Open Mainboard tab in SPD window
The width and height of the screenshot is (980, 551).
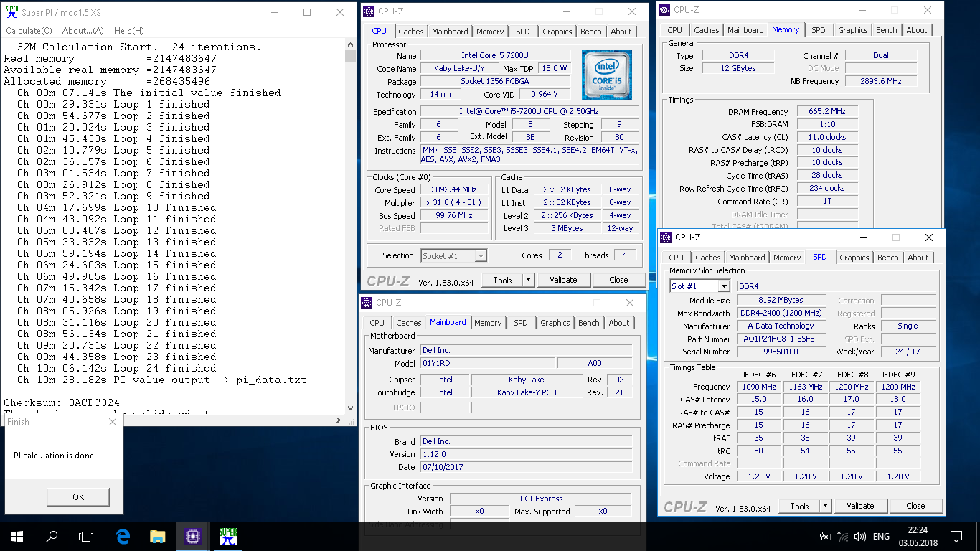coord(746,258)
